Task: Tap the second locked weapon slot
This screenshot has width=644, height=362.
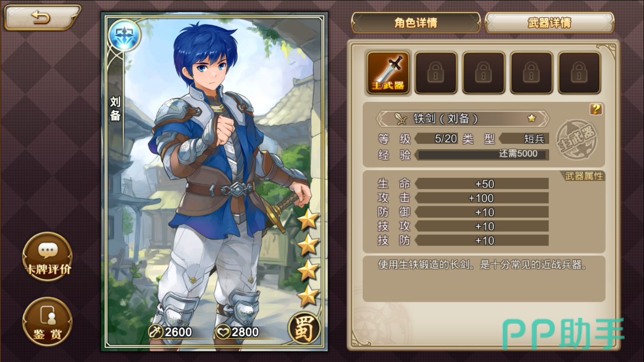Action: 436,73
